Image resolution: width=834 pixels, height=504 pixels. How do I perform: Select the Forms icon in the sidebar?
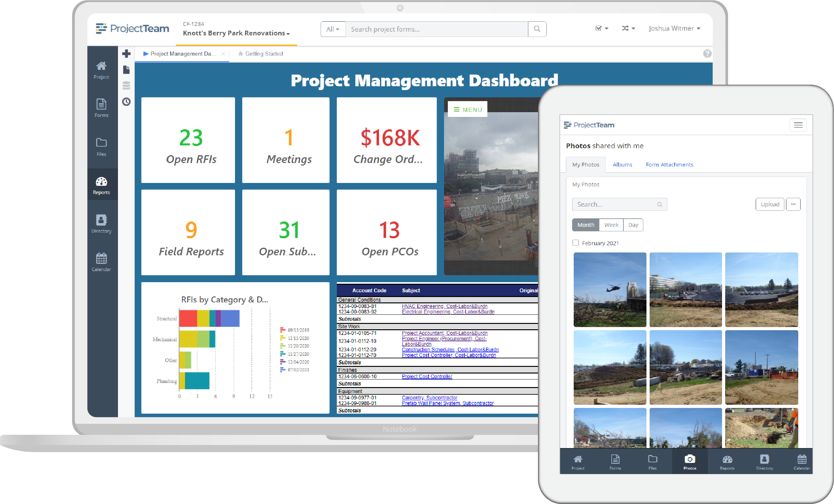pyautogui.click(x=101, y=107)
